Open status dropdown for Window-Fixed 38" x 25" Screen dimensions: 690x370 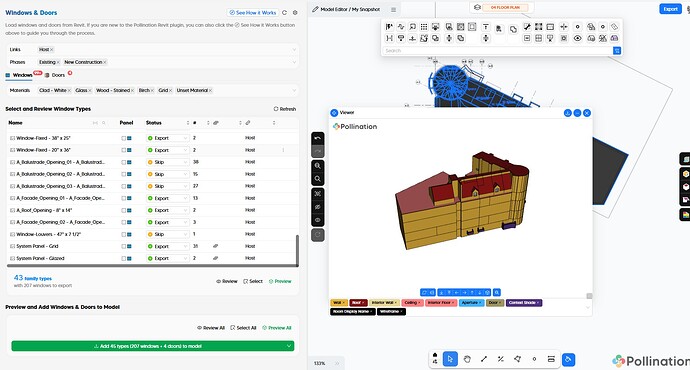coord(167,138)
